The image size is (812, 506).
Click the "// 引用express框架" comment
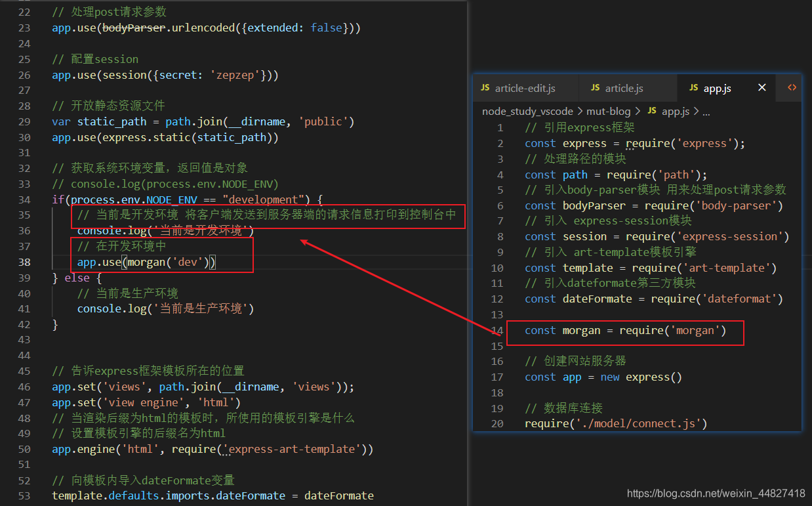point(580,128)
